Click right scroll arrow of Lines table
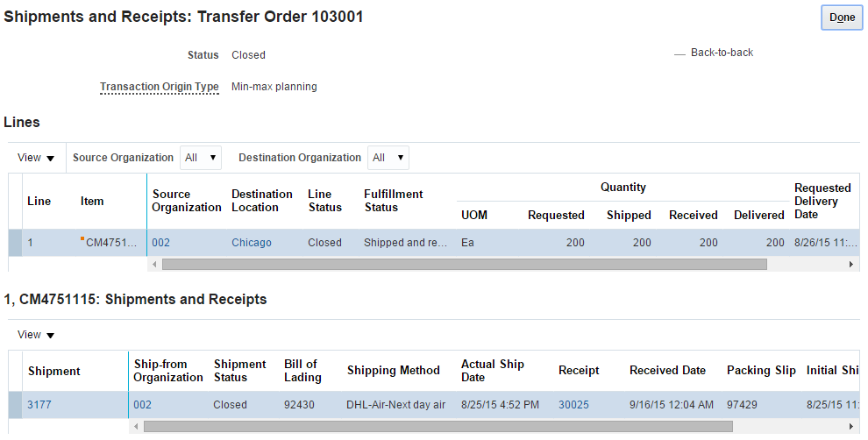Image resolution: width=868 pixels, height=440 pixels. [x=850, y=264]
